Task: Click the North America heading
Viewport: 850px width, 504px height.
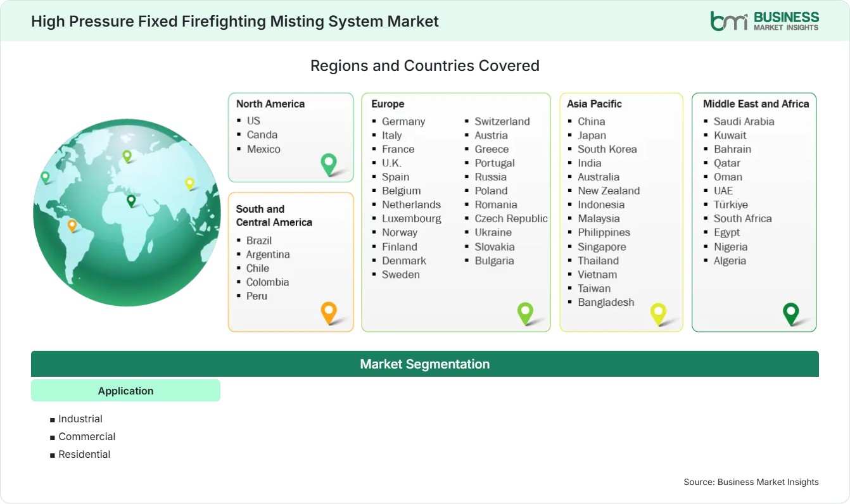Action: (x=270, y=104)
